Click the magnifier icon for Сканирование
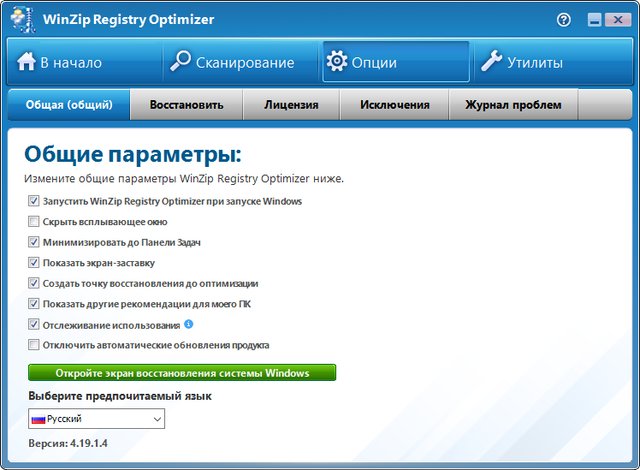The image size is (640, 470). (180, 62)
